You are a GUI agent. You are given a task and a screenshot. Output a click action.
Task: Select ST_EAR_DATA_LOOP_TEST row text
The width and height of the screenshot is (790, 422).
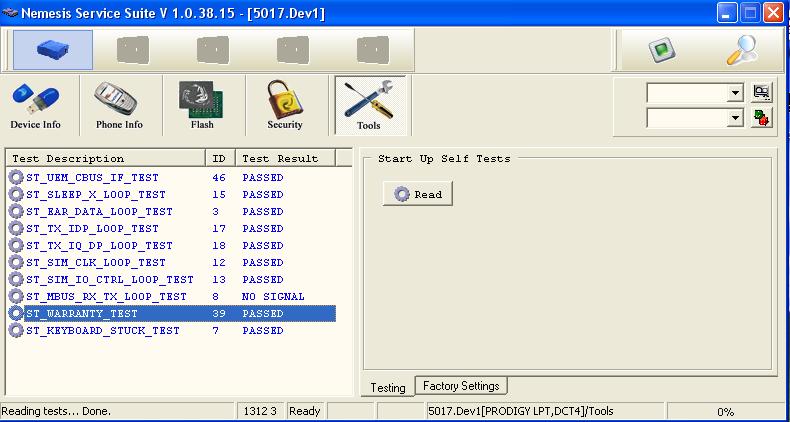point(99,212)
